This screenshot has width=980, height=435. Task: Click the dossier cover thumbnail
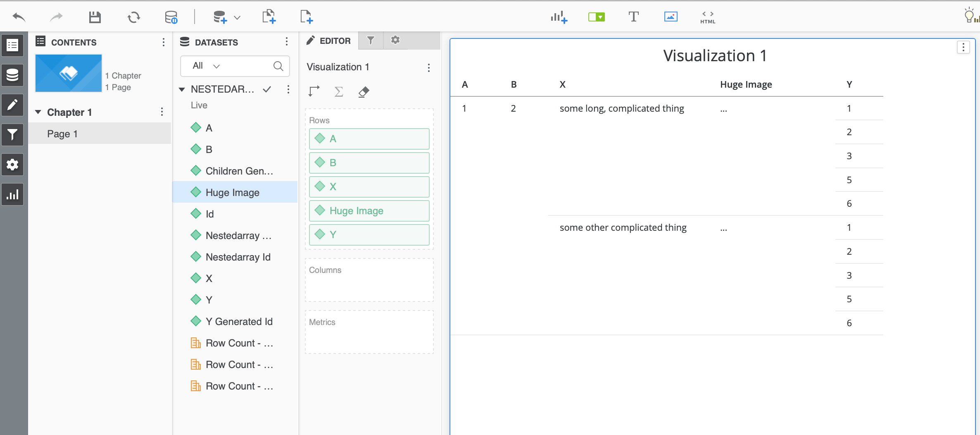(69, 73)
